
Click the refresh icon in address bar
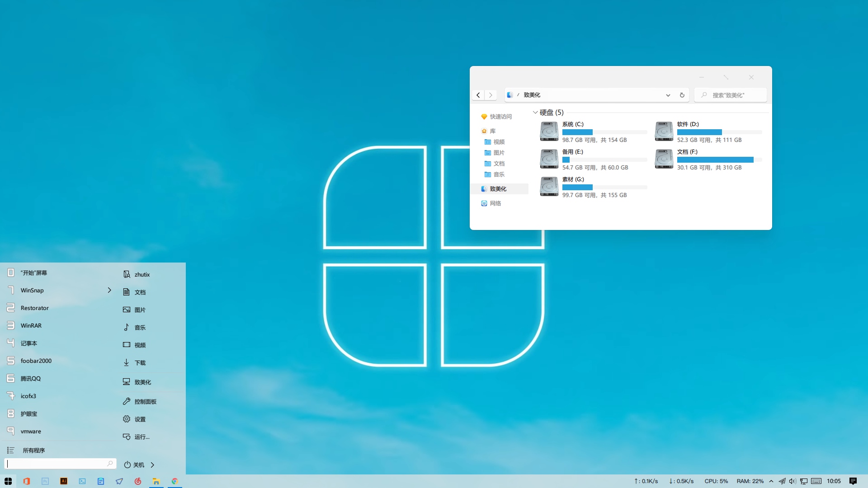point(682,95)
